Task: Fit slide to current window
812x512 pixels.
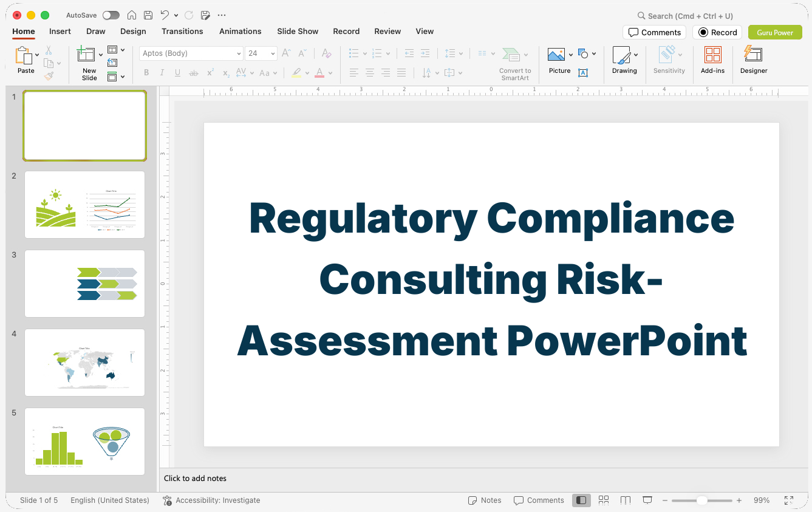Action: 789,500
